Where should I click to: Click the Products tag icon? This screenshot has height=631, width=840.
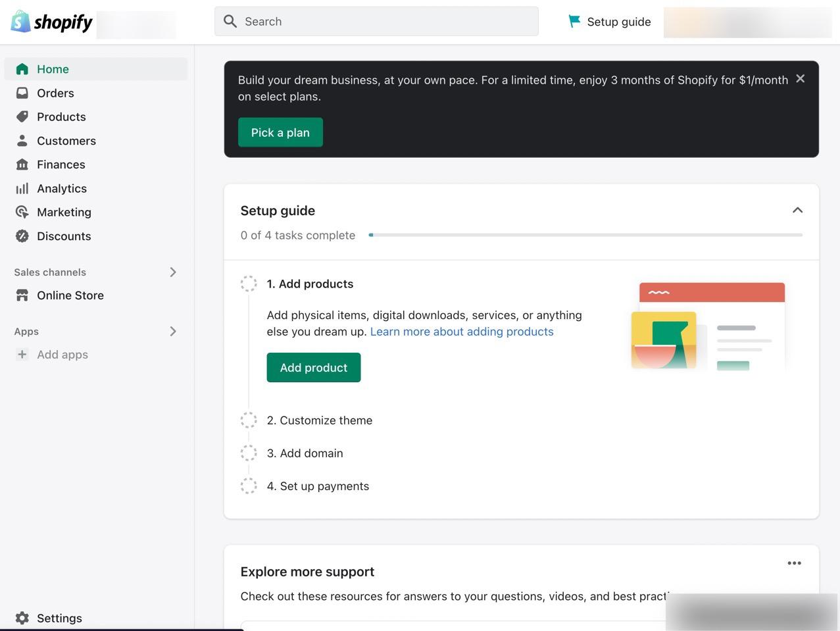[22, 116]
